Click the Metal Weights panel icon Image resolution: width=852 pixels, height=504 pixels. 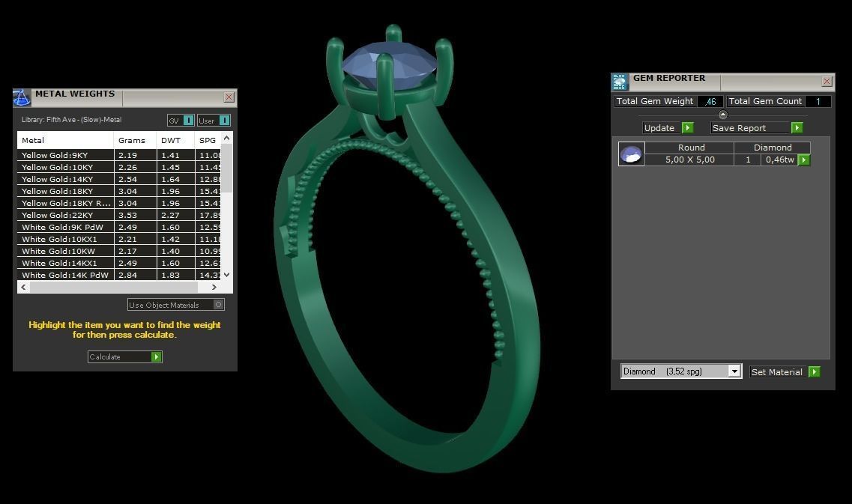pyautogui.click(x=22, y=98)
